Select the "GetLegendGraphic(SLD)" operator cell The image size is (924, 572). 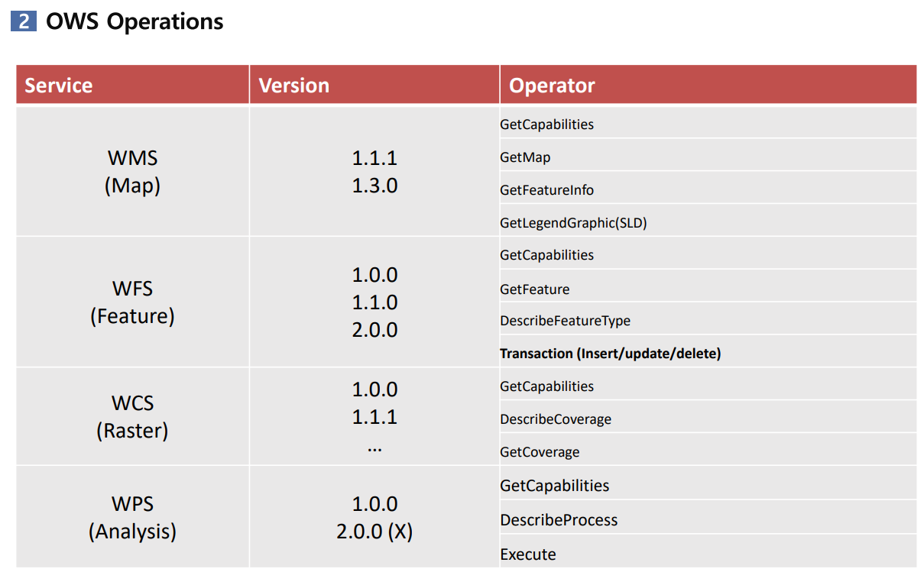[708, 221]
